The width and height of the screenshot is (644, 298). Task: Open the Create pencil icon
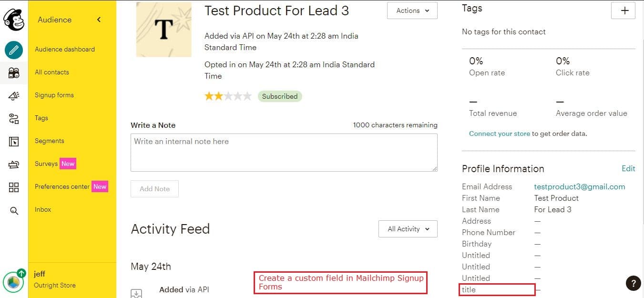14,50
